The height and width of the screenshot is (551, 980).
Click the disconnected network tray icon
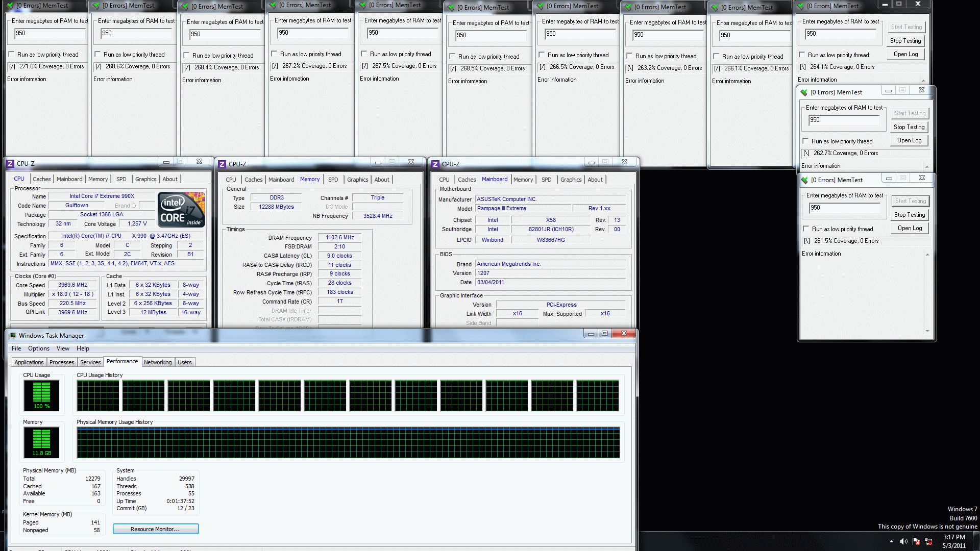pyautogui.click(x=928, y=541)
